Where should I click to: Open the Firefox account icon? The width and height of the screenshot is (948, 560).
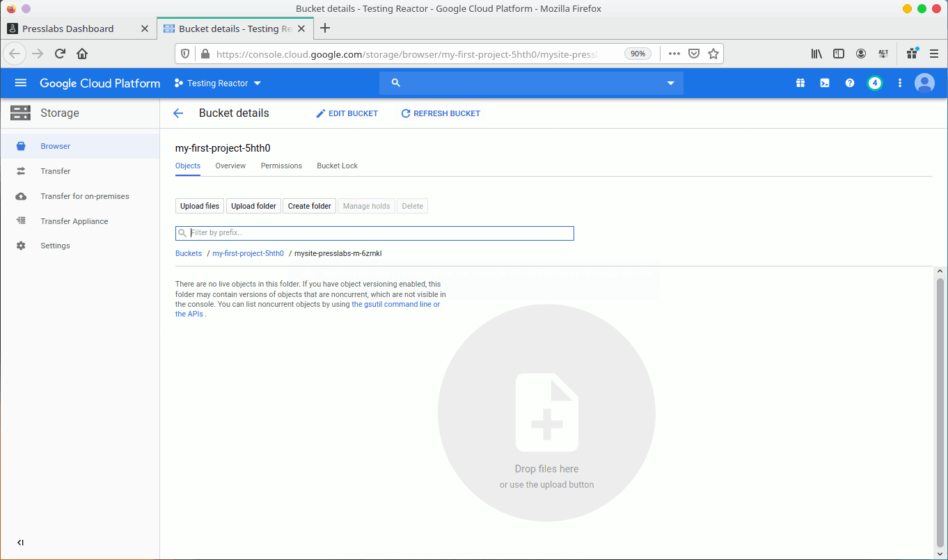[x=861, y=54]
